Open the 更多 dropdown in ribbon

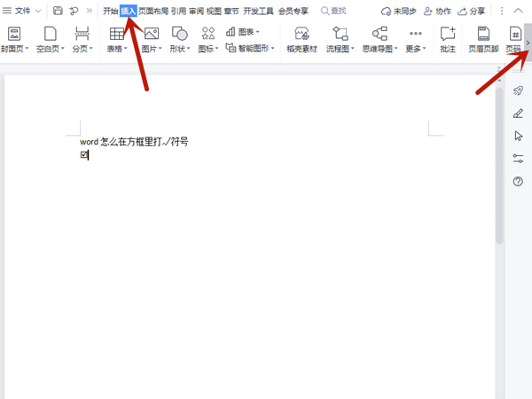415,49
